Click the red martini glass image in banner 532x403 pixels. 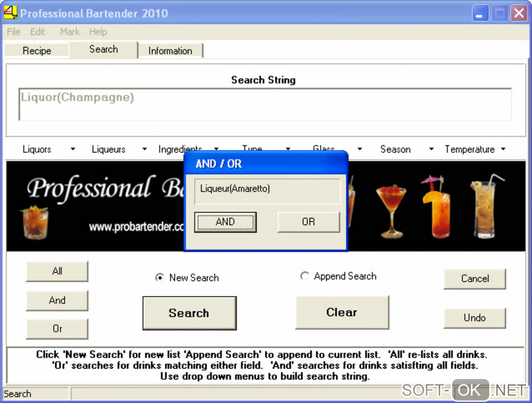(x=391, y=210)
